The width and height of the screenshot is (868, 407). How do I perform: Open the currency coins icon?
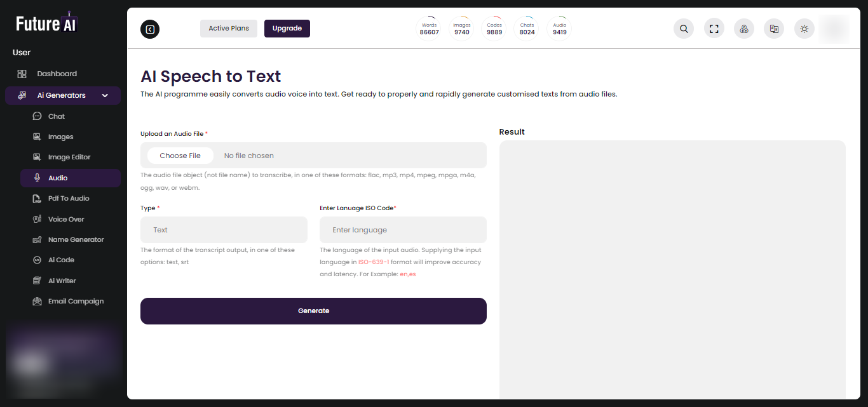click(744, 29)
